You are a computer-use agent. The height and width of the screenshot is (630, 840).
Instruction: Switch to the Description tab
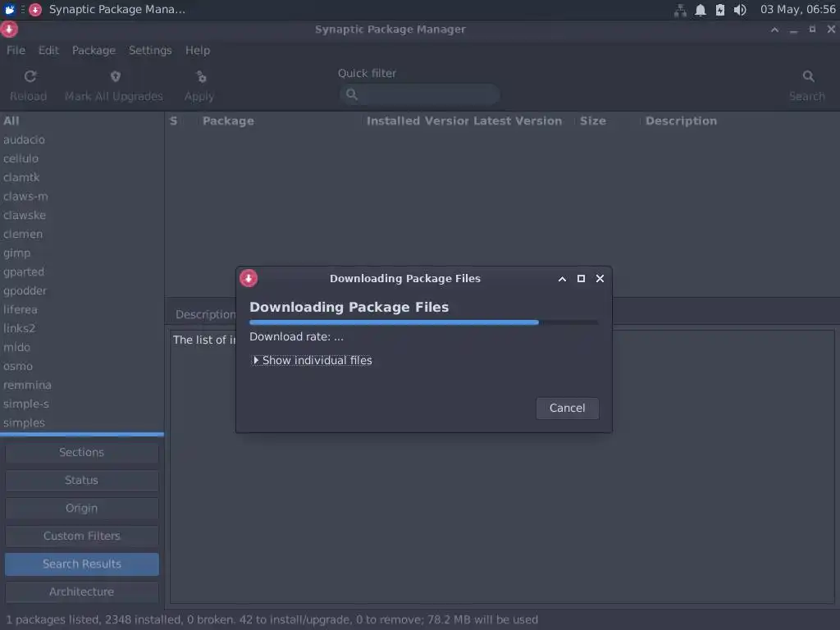coord(205,314)
